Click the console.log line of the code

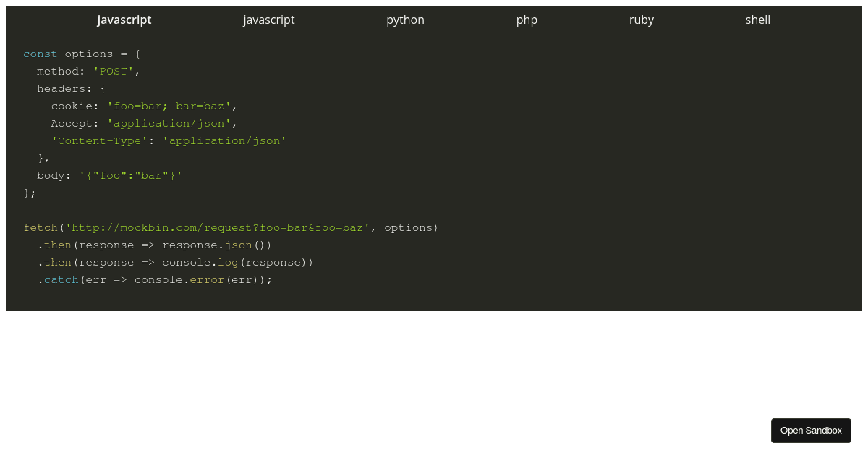(x=176, y=262)
